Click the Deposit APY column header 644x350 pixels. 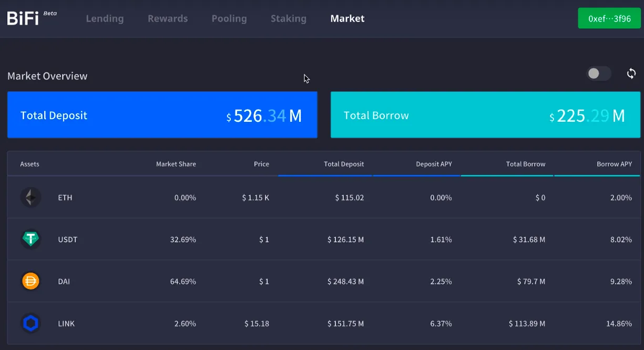pyautogui.click(x=434, y=164)
